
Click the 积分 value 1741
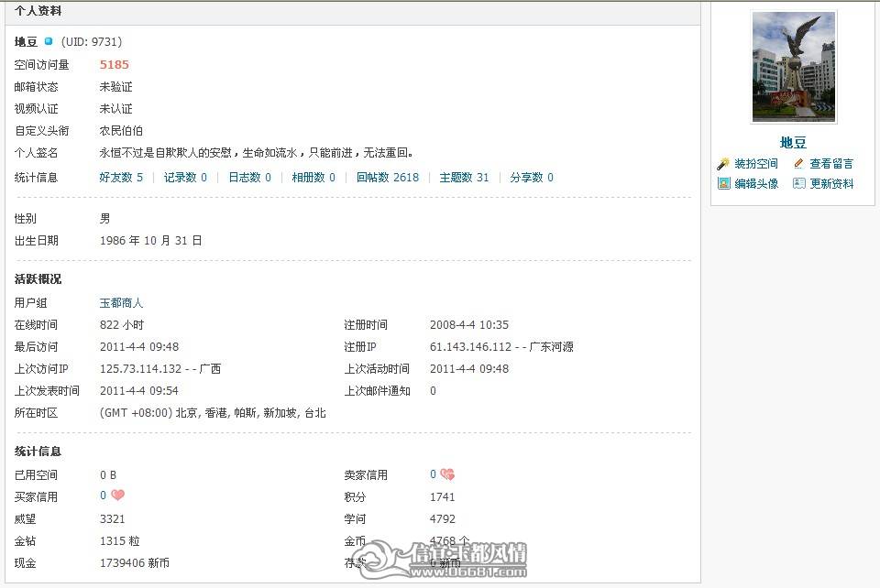[x=442, y=496]
